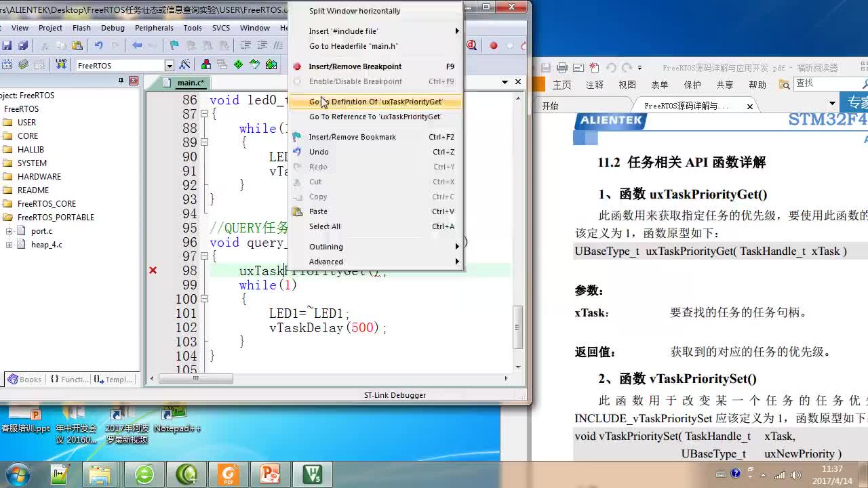The height and width of the screenshot is (488, 868).
Task: Open Peripherals menu in Keil
Action: (154, 28)
